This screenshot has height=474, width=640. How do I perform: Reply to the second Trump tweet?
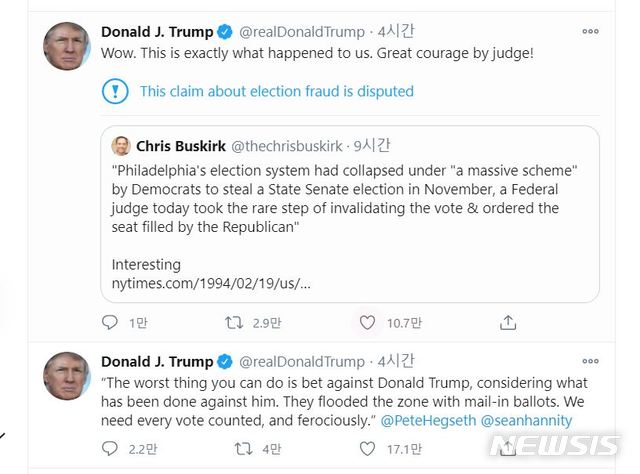pos(110,449)
